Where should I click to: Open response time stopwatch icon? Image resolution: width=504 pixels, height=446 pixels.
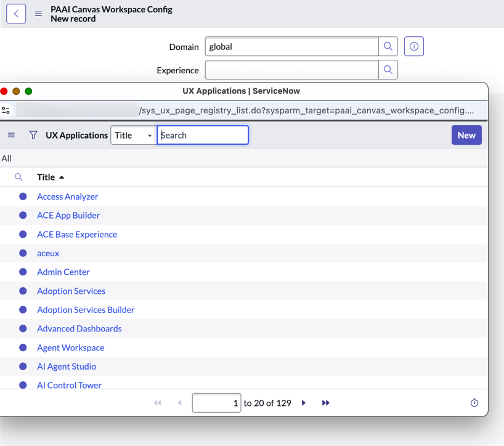click(474, 403)
